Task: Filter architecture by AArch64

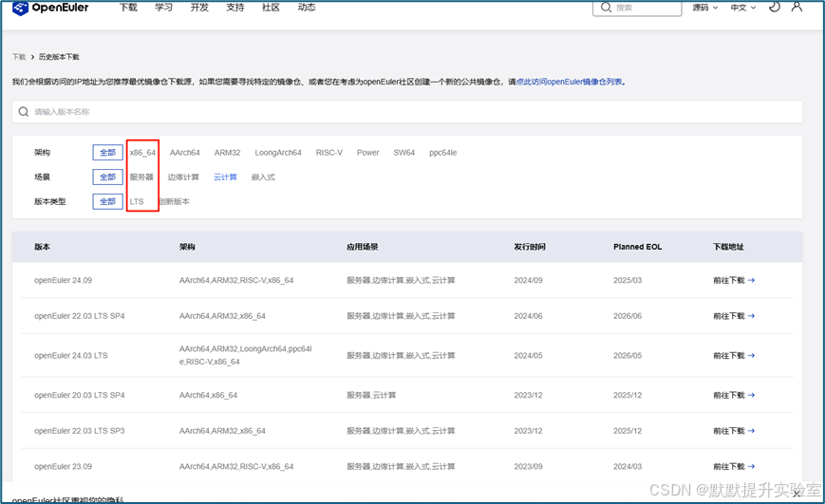Action: coord(185,153)
